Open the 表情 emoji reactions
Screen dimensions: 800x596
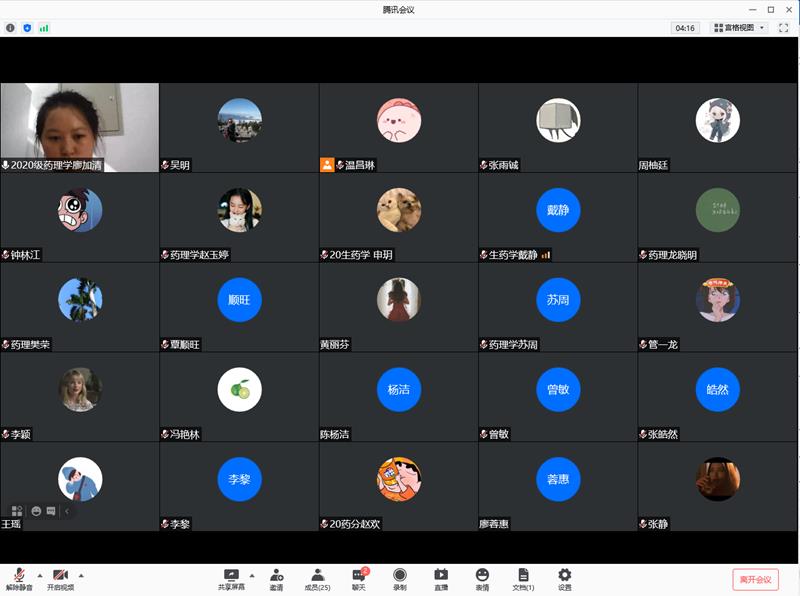coord(482,578)
